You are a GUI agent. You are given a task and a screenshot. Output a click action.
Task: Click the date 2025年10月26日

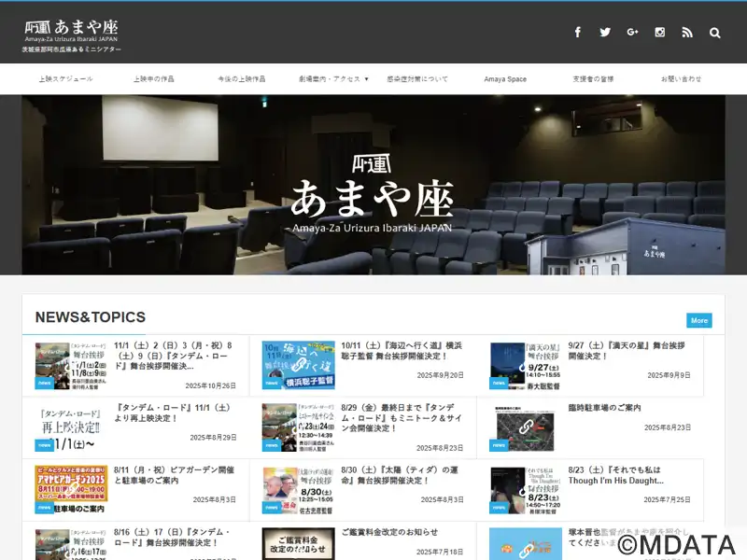pos(211,385)
